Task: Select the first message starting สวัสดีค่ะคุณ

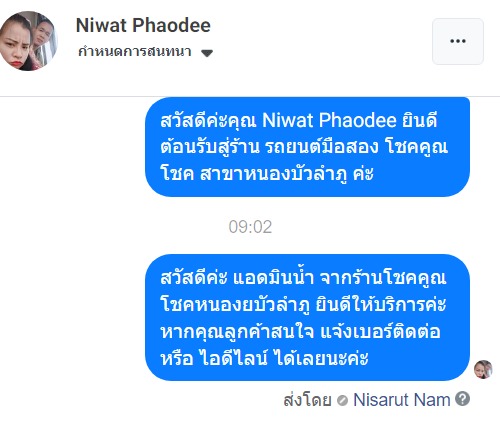Action: tap(307, 147)
